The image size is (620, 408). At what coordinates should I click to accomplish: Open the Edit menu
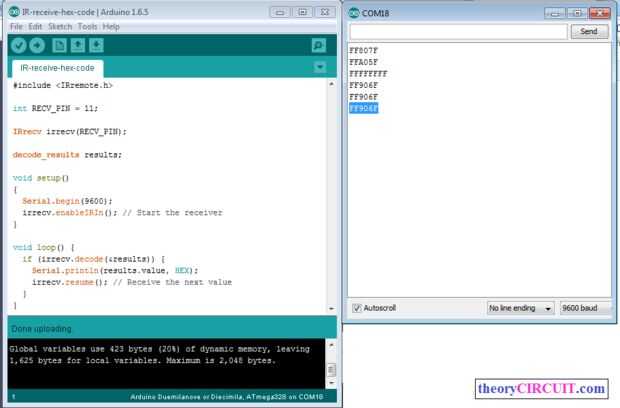[x=35, y=26]
